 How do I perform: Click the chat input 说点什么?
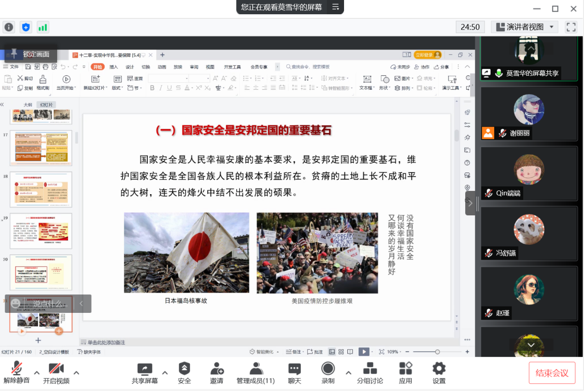[x=50, y=304]
